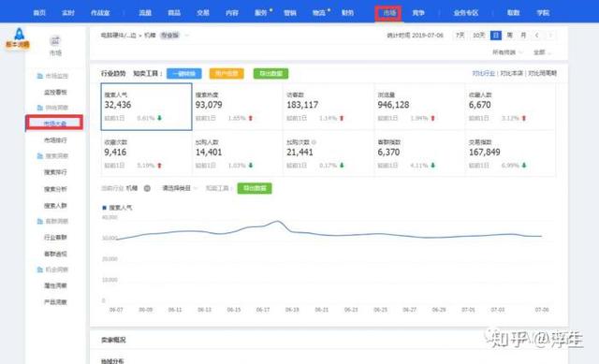Open 搜索排行 in the left sidebar

coord(55,172)
